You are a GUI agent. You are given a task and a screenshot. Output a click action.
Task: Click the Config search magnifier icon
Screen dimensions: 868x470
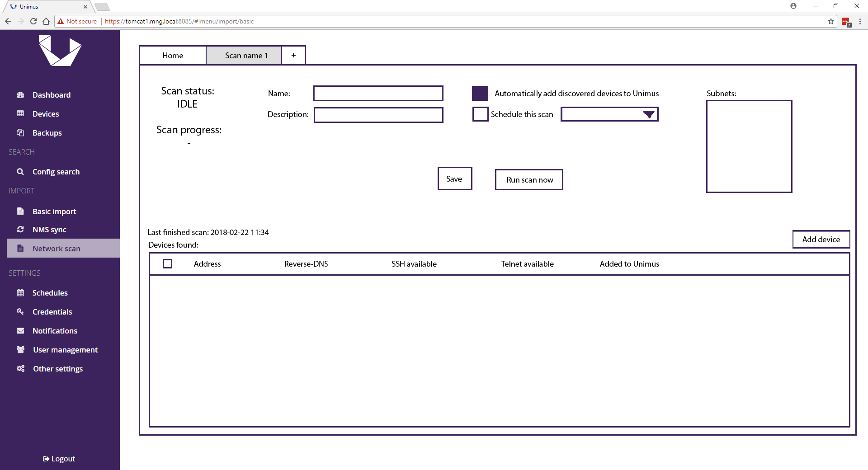coord(20,172)
